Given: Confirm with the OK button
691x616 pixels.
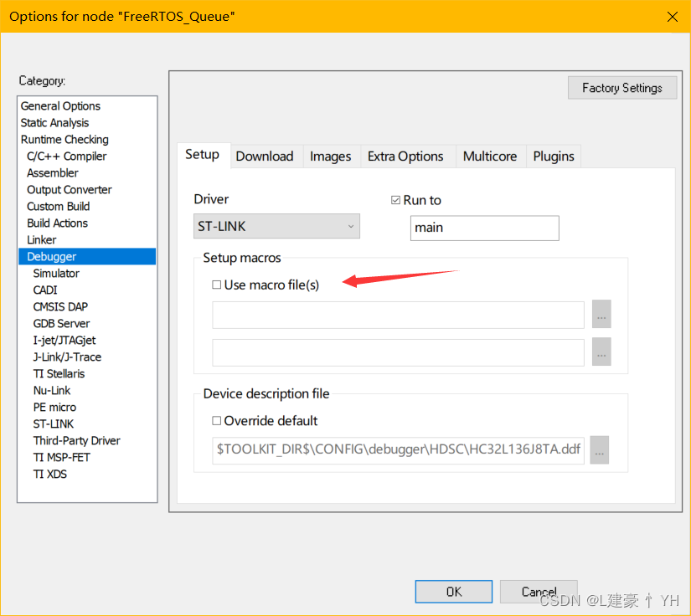Looking at the screenshot, I should pyautogui.click(x=453, y=592).
